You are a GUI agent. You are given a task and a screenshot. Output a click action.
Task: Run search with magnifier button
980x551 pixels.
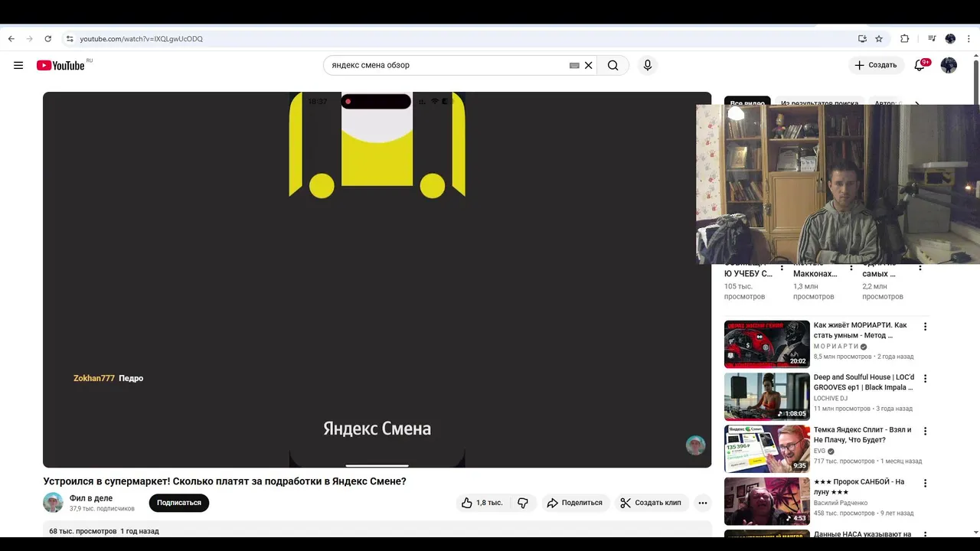point(613,66)
